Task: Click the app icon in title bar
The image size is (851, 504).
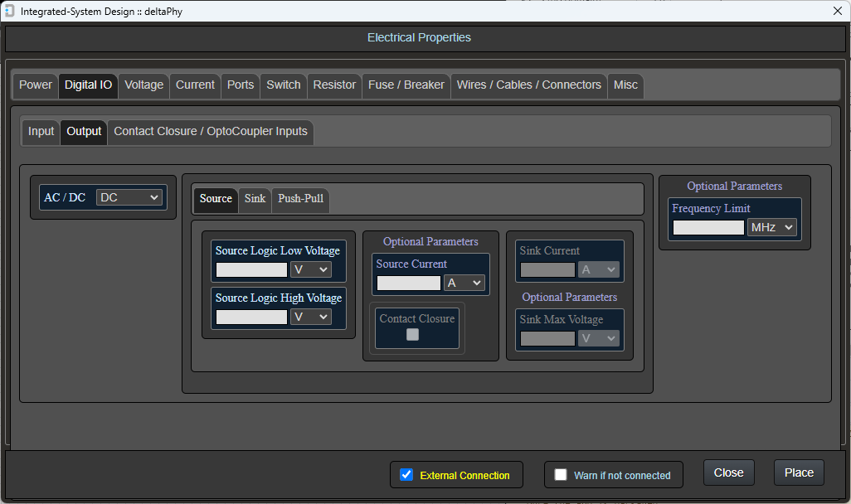Action: [9, 11]
